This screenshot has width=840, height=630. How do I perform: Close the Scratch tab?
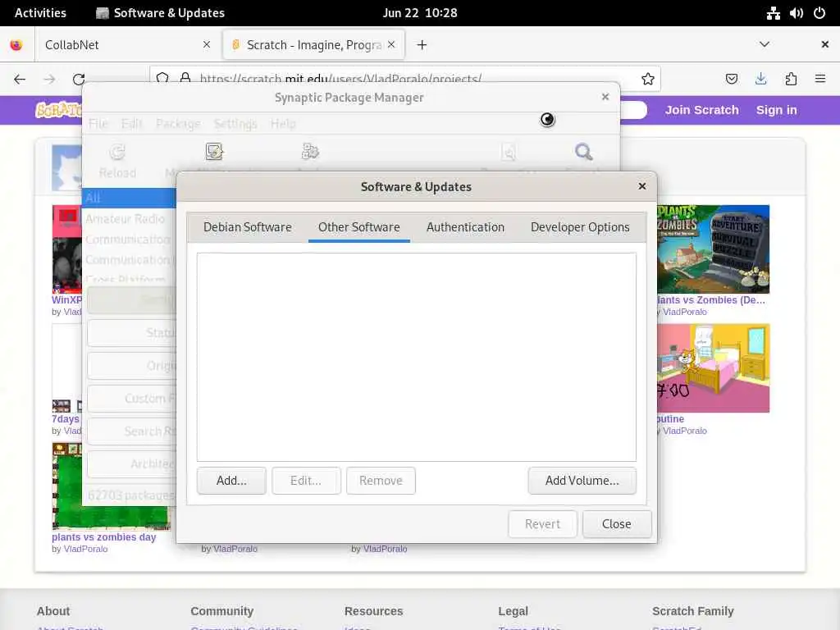pyautogui.click(x=391, y=44)
